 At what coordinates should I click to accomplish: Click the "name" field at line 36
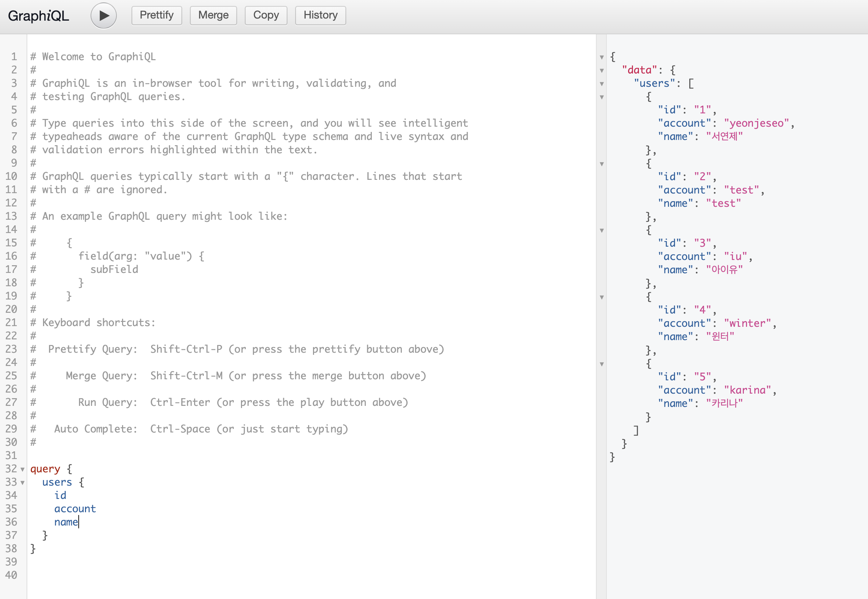[x=66, y=522]
